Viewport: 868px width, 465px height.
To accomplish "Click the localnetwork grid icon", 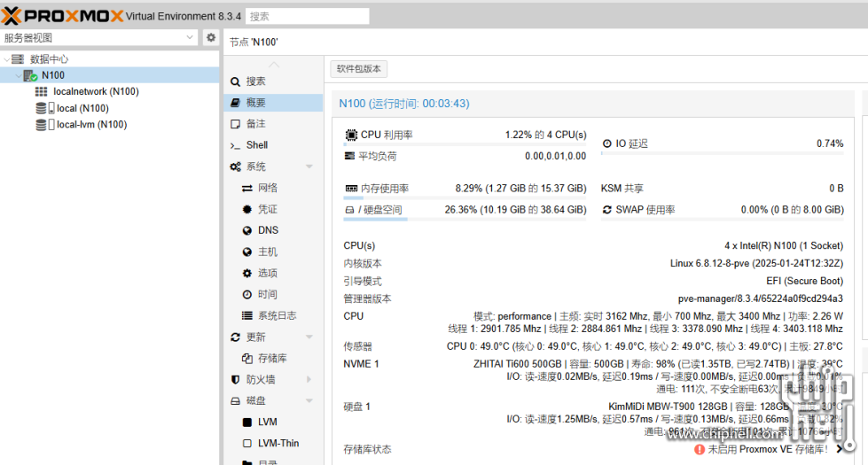I will [42, 92].
